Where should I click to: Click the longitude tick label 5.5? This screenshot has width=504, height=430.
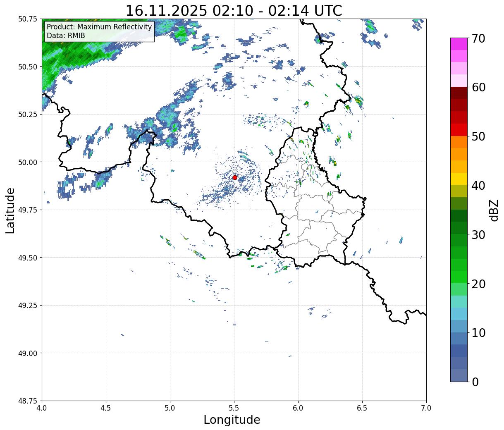tap(234, 408)
